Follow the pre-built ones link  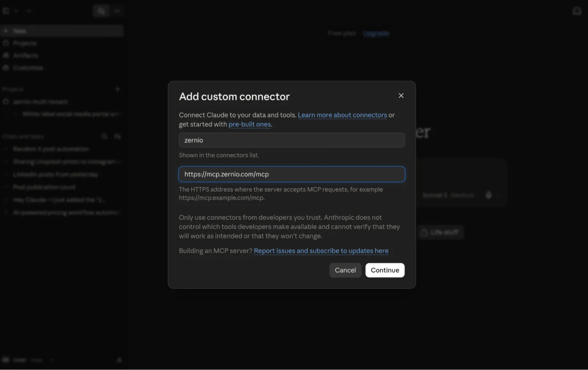tap(250, 124)
